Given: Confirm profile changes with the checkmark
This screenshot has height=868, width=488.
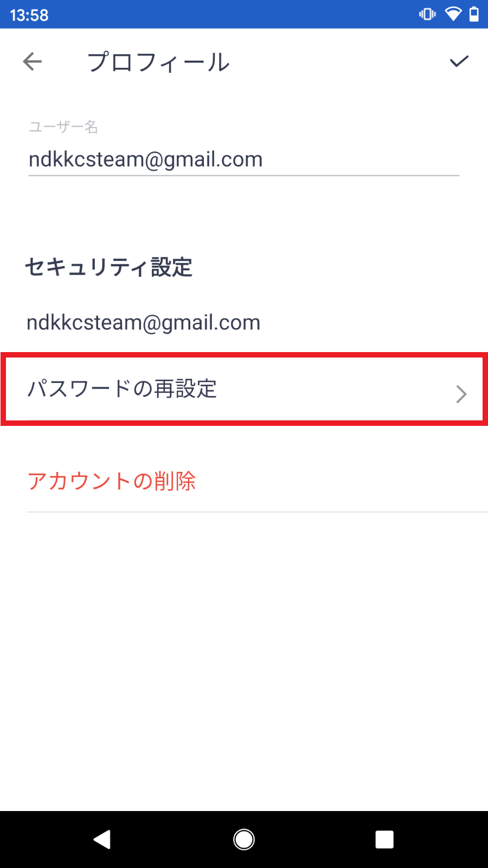Looking at the screenshot, I should (459, 61).
